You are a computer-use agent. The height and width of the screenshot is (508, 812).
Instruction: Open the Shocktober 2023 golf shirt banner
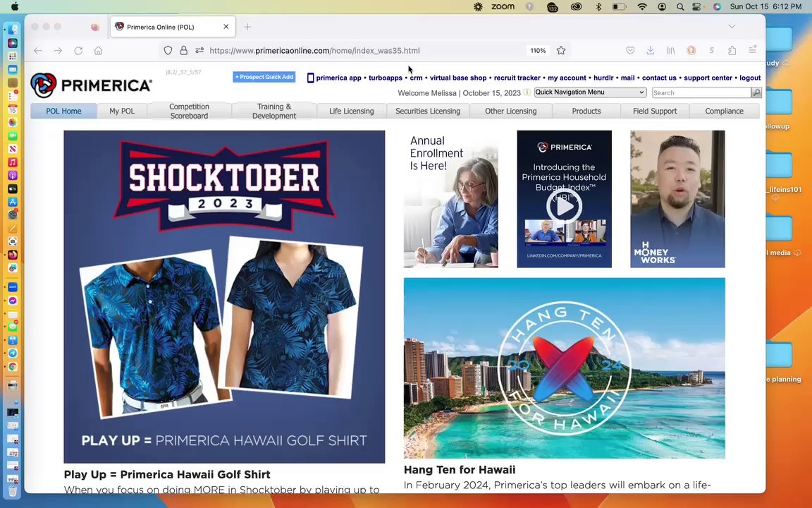pos(224,296)
